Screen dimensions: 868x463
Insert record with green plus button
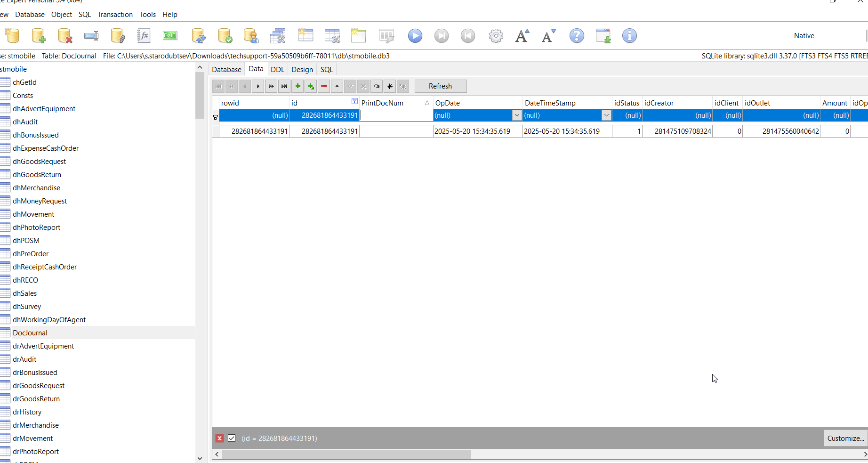pos(297,86)
